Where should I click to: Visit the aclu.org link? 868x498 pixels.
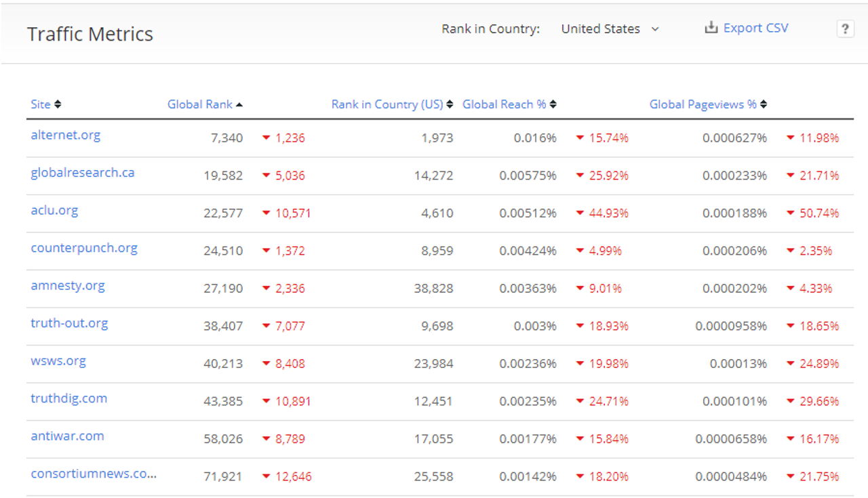click(x=54, y=210)
